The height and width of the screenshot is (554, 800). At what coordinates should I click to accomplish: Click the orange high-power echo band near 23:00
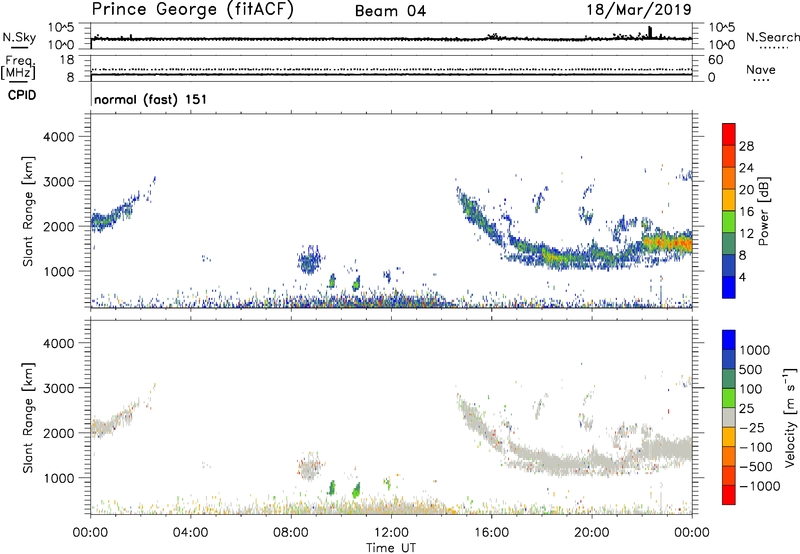pos(667,242)
